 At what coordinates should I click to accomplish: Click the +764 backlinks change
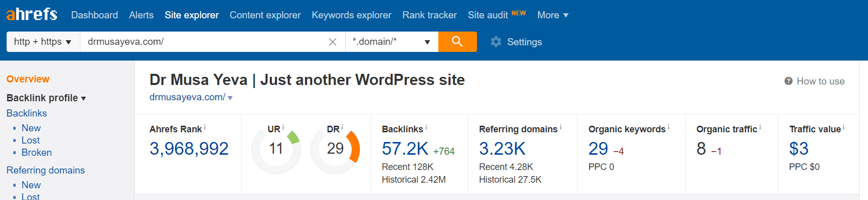[444, 151]
